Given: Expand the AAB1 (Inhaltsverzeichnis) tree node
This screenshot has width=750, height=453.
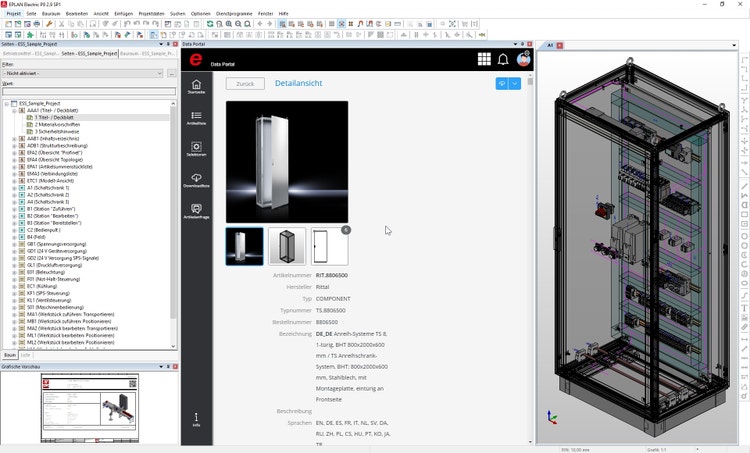Looking at the screenshot, I should pos(14,138).
